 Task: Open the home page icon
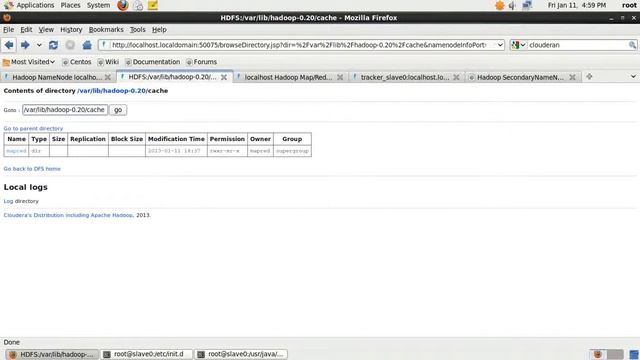click(x=87, y=45)
